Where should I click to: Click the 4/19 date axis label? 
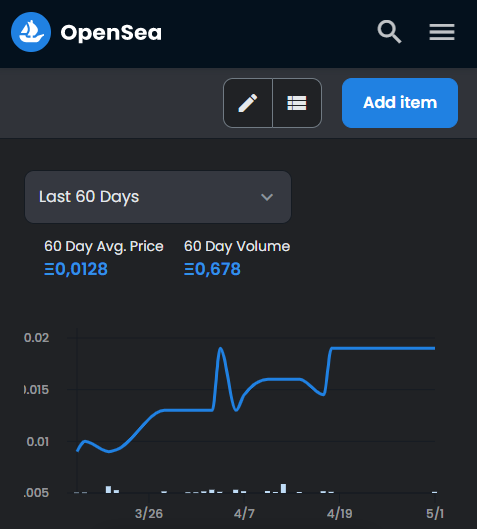pos(339,513)
